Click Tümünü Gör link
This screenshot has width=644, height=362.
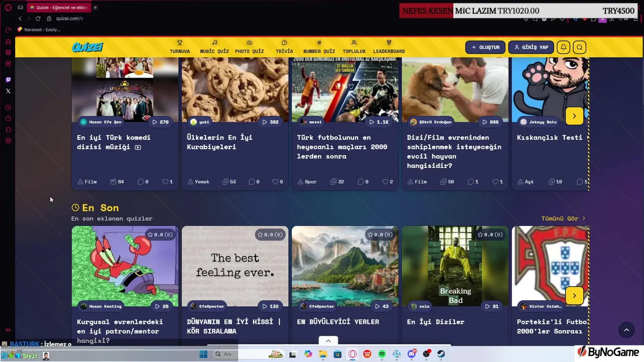tap(563, 219)
